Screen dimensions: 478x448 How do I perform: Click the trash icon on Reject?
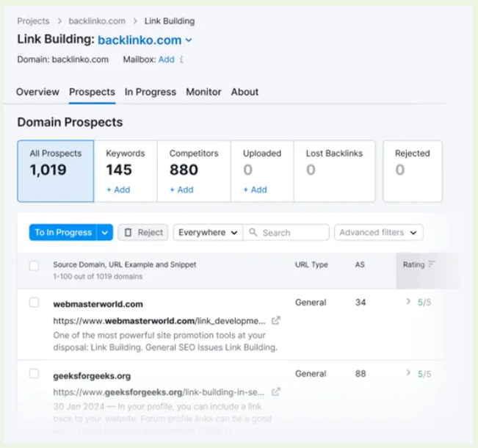coord(128,232)
